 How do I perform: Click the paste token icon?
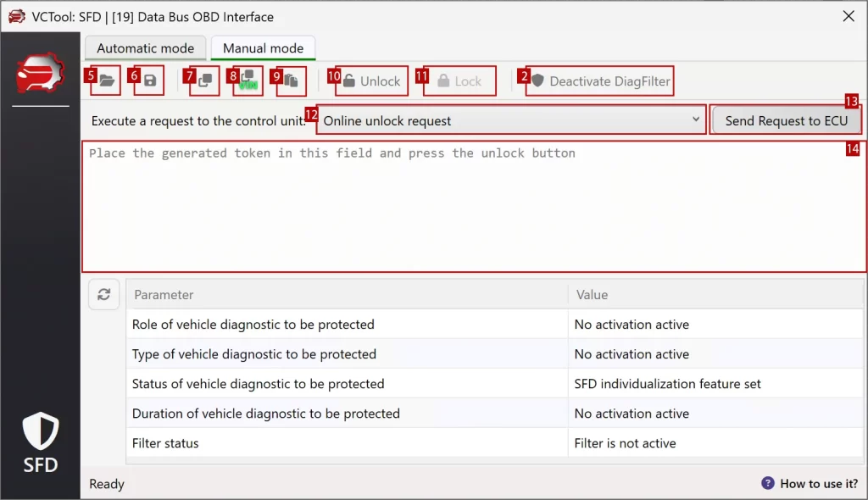coord(291,81)
